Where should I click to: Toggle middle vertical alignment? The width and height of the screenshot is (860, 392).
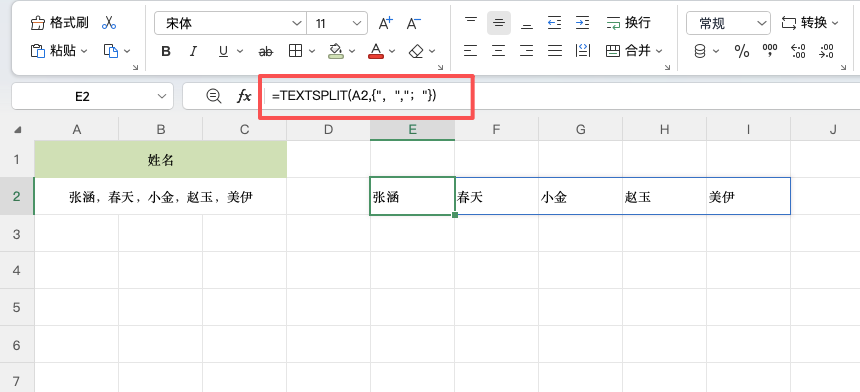coord(499,23)
